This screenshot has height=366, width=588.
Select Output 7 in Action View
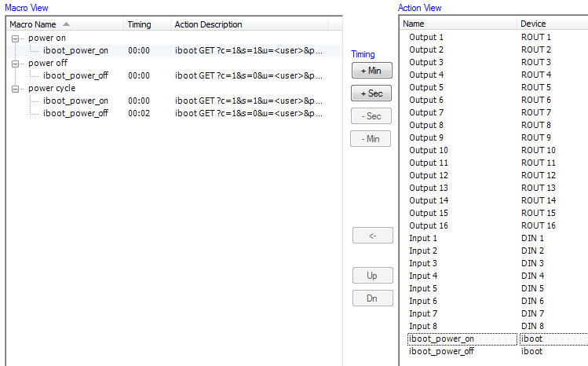pyautogui.click(x=426, y=112)
